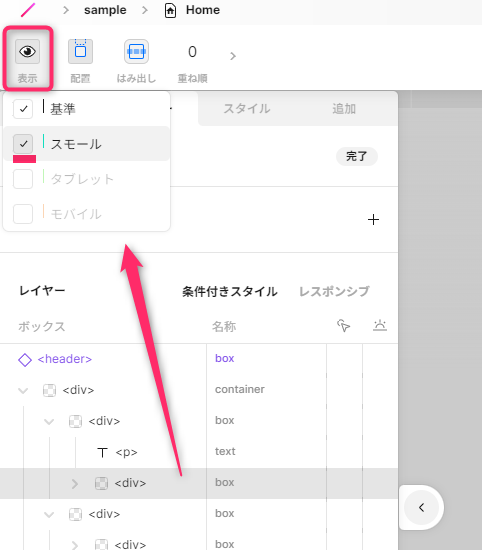
Task: Click the container div box icon
Action: point(49,390)
